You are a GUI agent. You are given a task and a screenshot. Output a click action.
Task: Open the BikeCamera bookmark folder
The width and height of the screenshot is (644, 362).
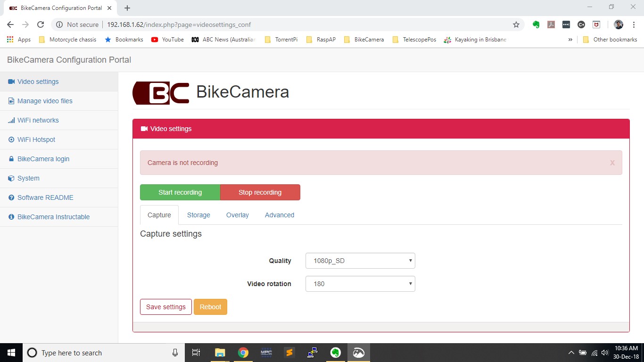[364, 40]
